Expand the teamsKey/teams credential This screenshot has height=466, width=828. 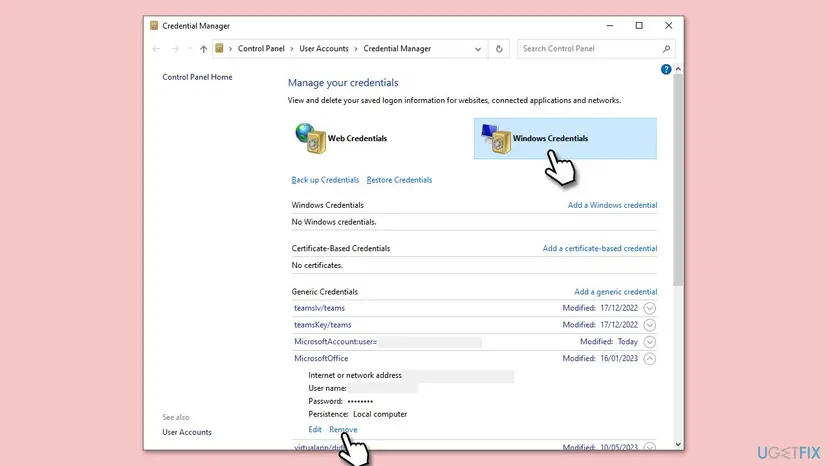pos(650,325)
